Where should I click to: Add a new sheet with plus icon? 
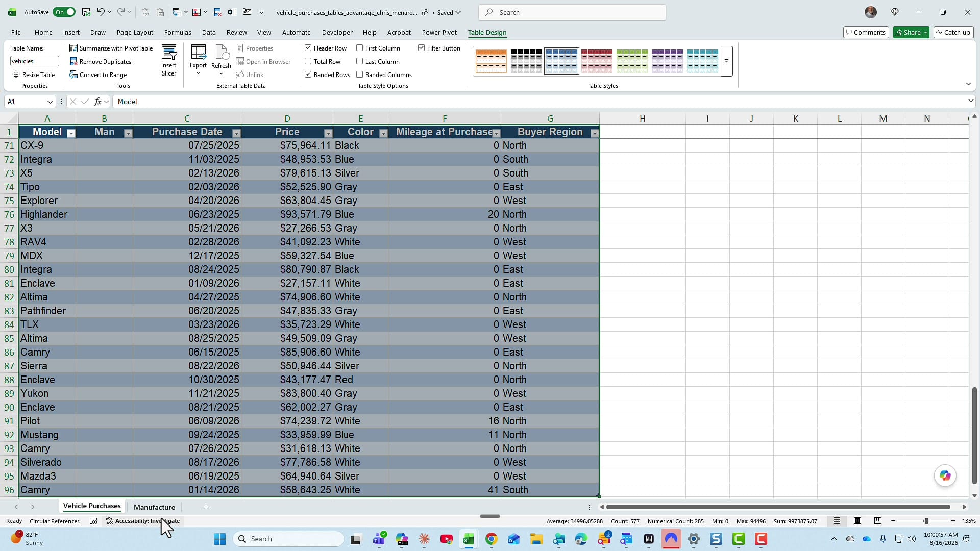[x=206, y=507]
